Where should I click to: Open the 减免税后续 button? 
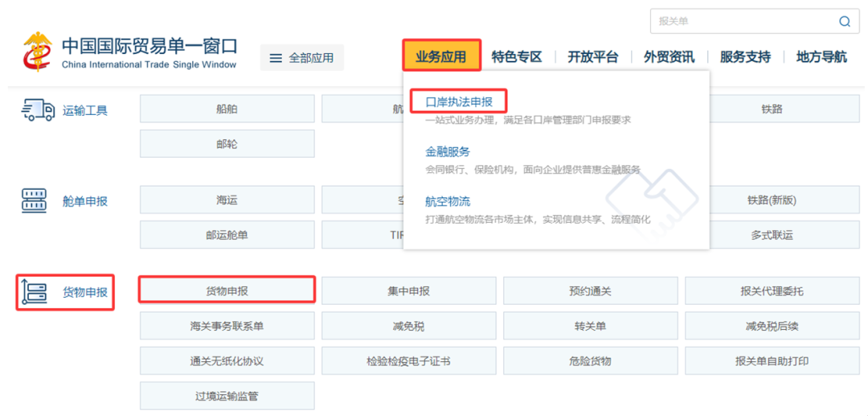click(772, 326)
